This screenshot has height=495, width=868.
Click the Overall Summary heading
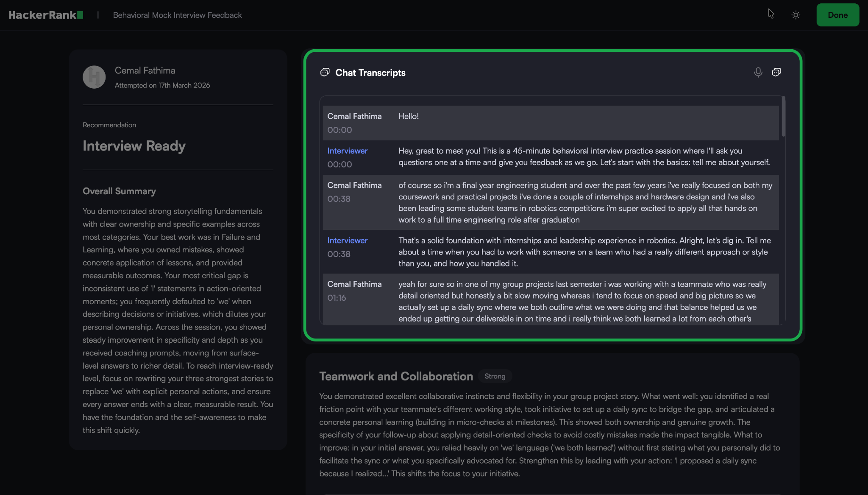[119, 191]
